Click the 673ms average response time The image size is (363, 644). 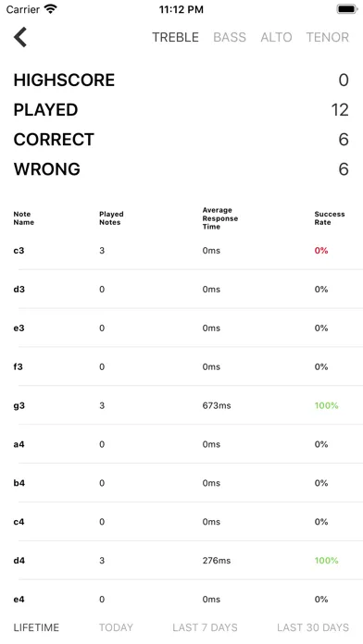tap(217, 406)
